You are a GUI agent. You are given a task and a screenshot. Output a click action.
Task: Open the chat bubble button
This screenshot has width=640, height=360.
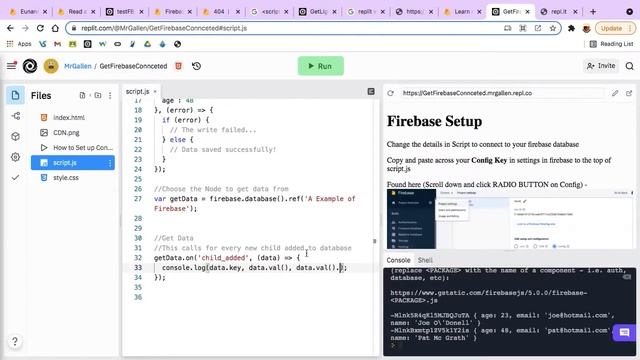pos(624,333)
